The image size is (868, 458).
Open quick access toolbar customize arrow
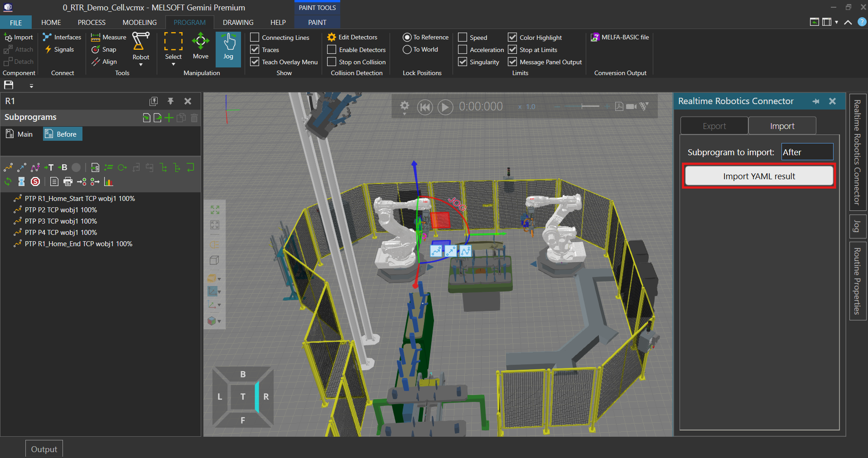pos(31,86)
